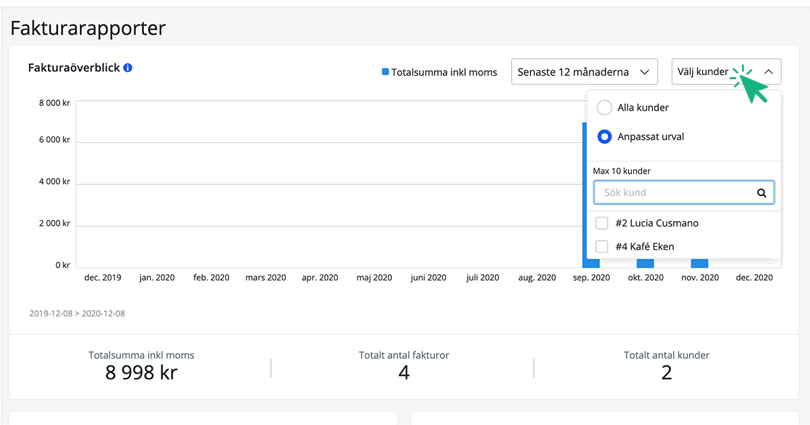Click the magnifier icon in customer search
Viewport: 810px width, 425px height.
pyautogui.click(x=761, y=193)
